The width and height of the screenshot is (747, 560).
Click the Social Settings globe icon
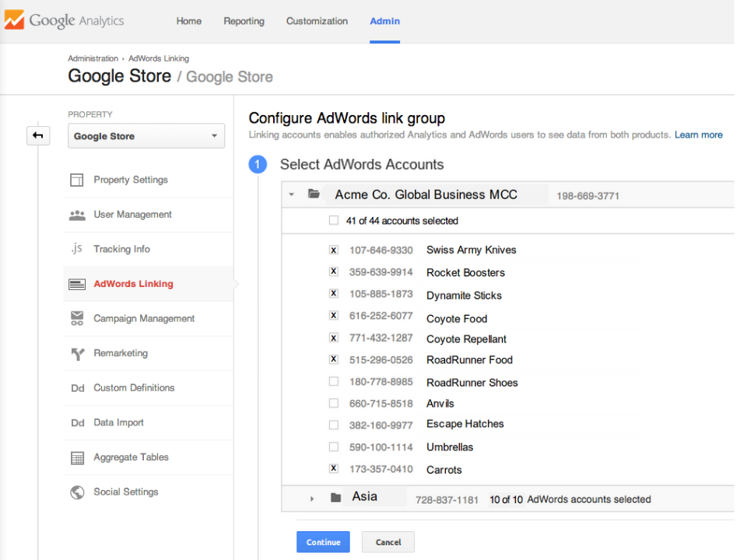[x=77, y=492]
